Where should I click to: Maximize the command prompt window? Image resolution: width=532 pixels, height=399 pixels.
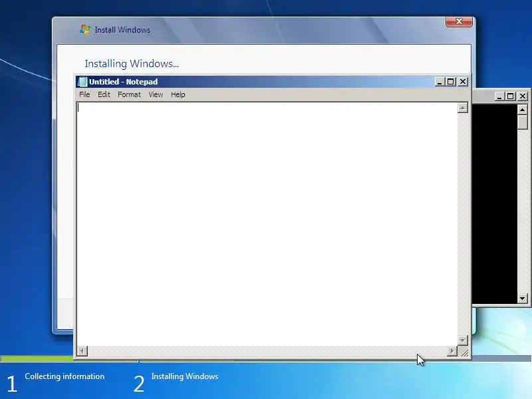pyautogui.click(x=510, y=96)
